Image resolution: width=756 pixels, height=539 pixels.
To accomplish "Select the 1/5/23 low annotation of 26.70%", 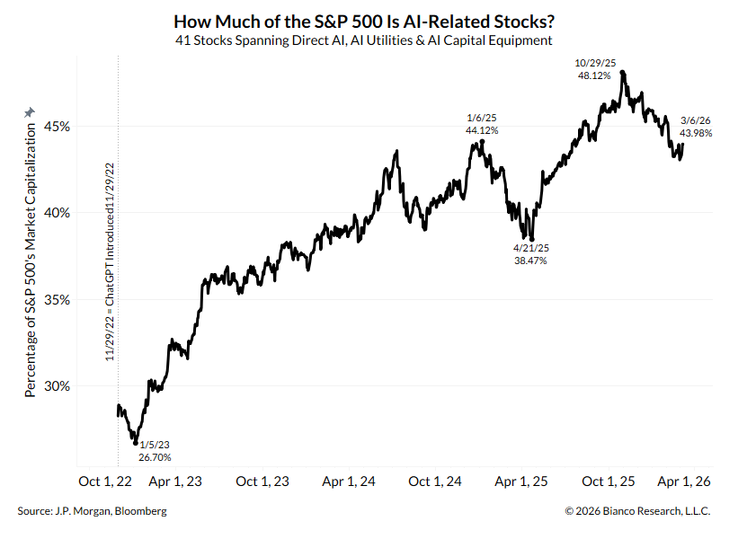I will tap(154, 451).
